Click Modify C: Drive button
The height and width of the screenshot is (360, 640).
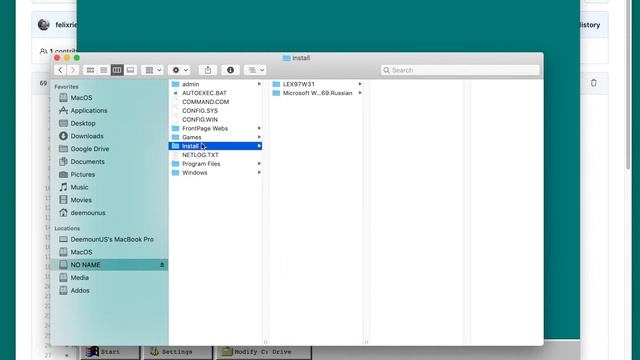pos(263,352)
